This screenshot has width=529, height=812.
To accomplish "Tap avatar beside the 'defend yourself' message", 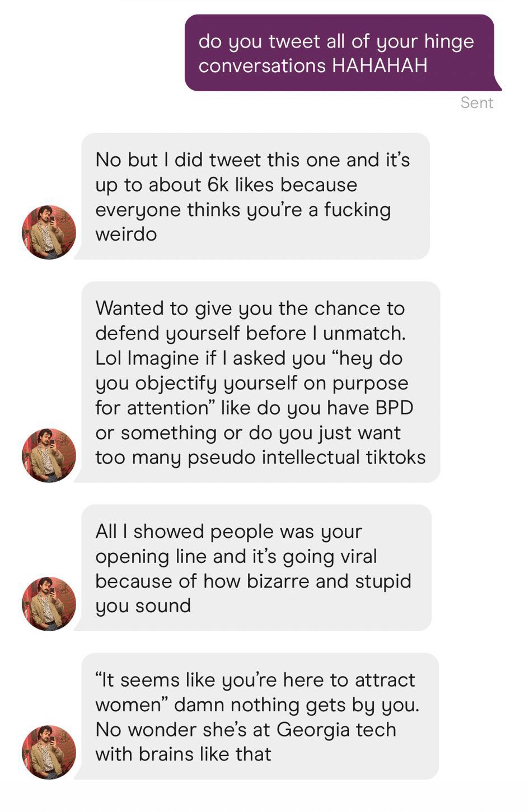I will point(49,456).
